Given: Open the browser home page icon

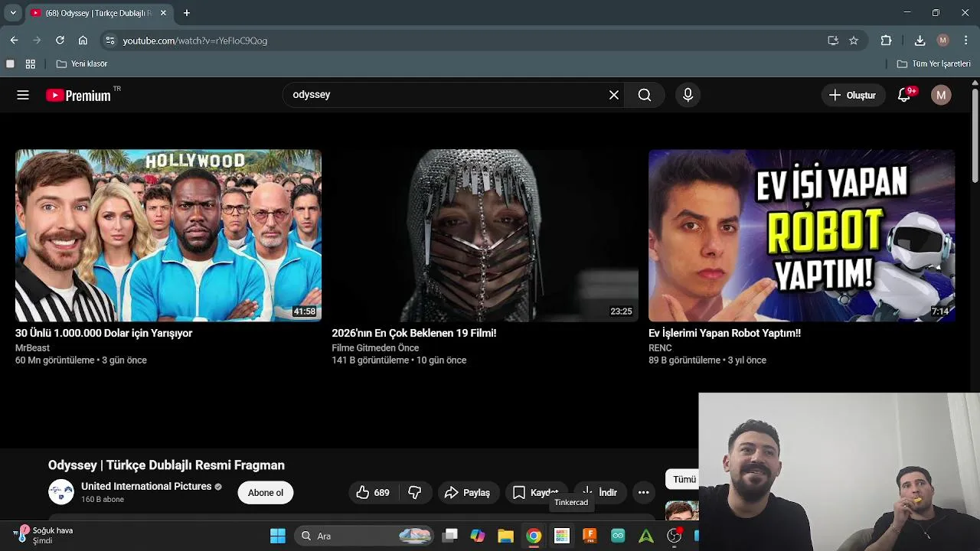Looking at the screenshot, I should click(83, 41).
